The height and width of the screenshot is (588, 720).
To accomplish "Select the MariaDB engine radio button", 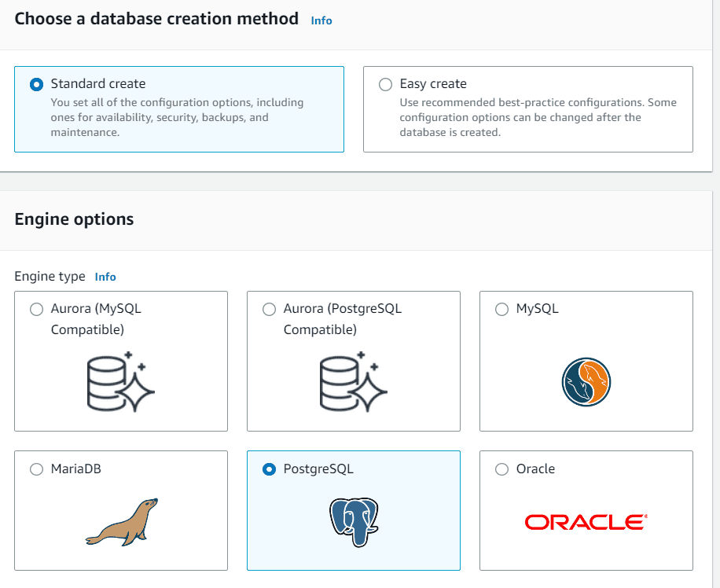I will coord(36,469).
